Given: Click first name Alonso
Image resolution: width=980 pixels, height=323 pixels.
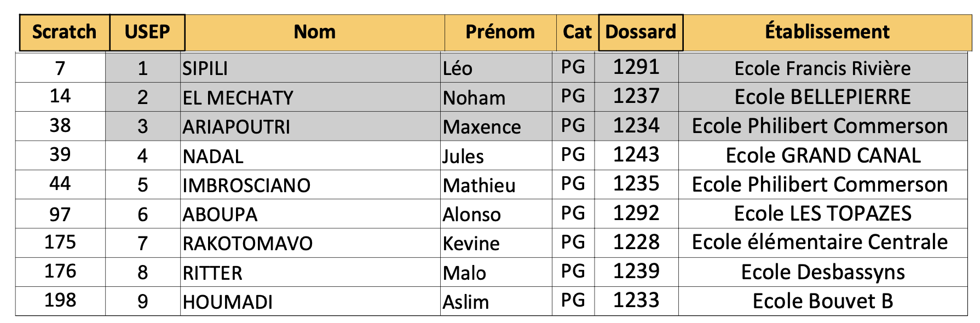Looking at the screenshot, I should coord(472,215).
